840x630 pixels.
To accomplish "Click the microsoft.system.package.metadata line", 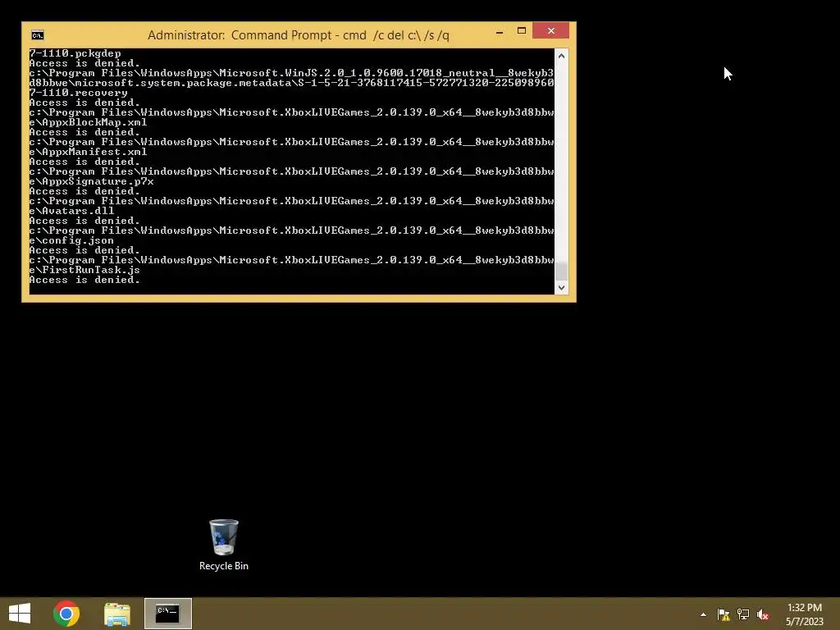I will [x=291, y=83].
